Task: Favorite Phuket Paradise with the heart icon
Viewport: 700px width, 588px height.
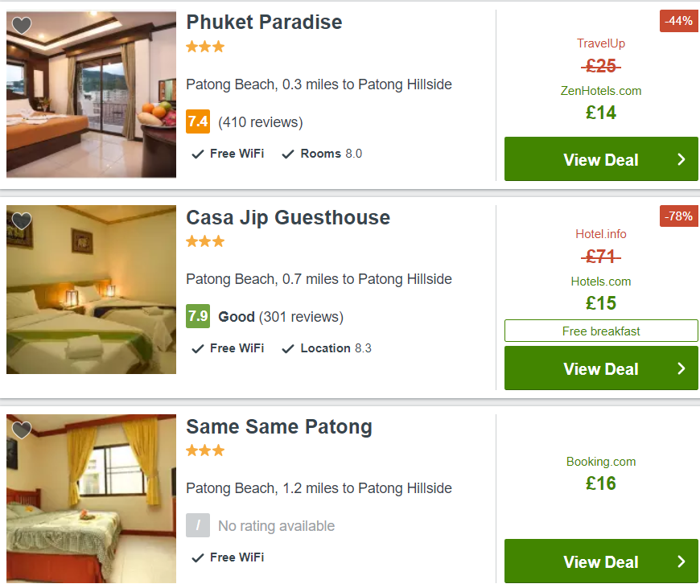Action: tap(22, 25)
